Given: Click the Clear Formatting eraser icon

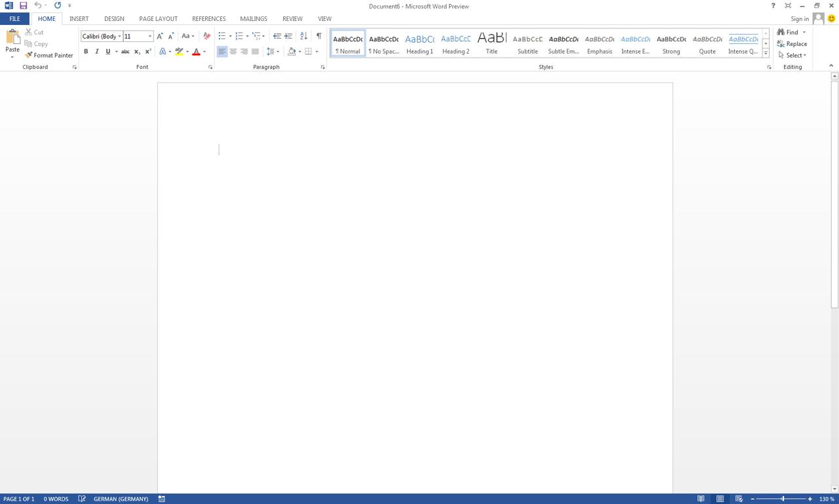Looking at the screenshot, I should point(206,36).
